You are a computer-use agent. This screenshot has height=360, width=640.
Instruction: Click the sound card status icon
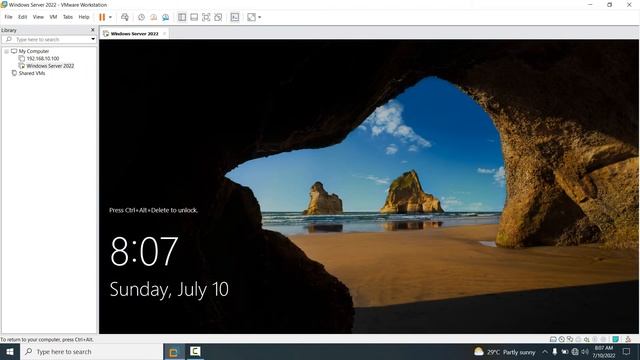pos(587,339)
